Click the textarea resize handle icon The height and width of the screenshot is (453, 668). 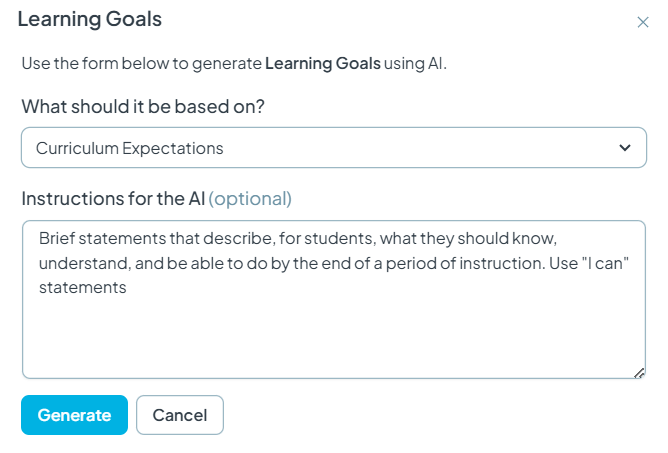click(x=639, y=373)
